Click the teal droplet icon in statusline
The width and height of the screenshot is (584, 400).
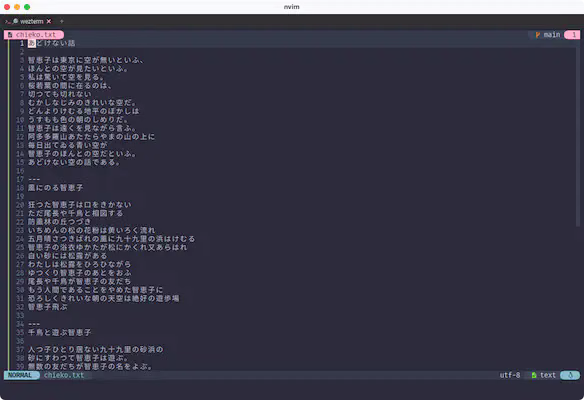tap(570, 375)
